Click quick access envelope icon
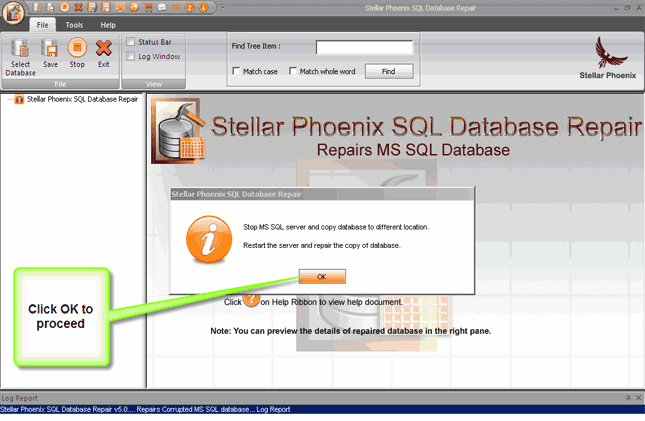The height and width of the screenshot is (421, 645). [x=162, y=7]
